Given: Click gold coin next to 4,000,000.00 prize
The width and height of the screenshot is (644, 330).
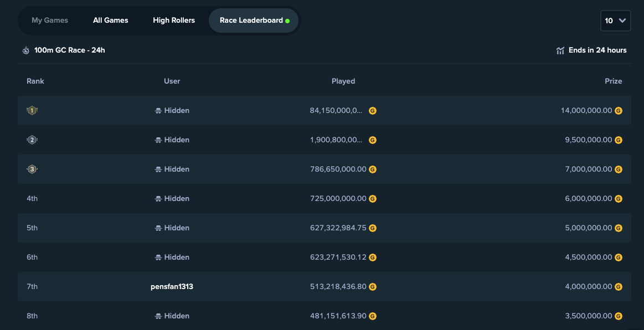Looking at the screenshot, I should (x=618, y=287).
